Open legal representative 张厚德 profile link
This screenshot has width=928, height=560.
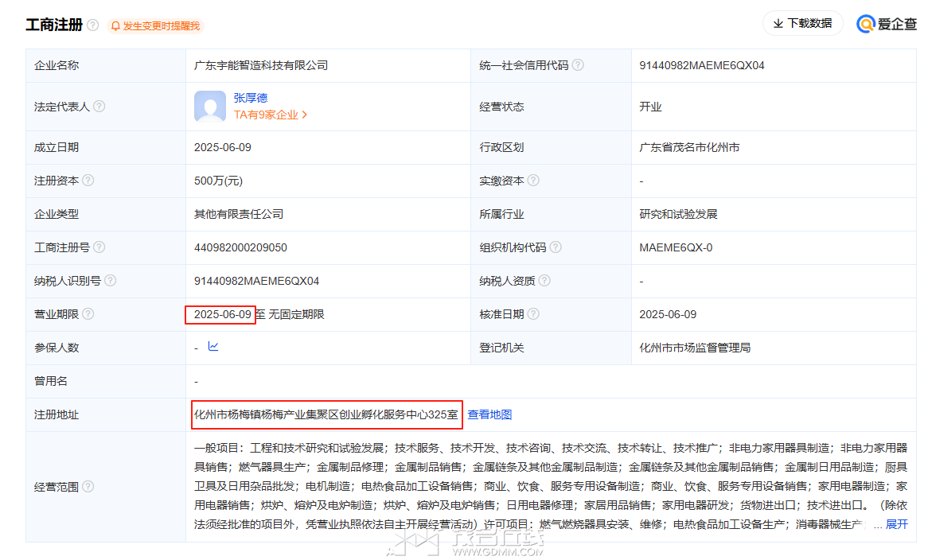pyautogui.click(x=251, y=98)
